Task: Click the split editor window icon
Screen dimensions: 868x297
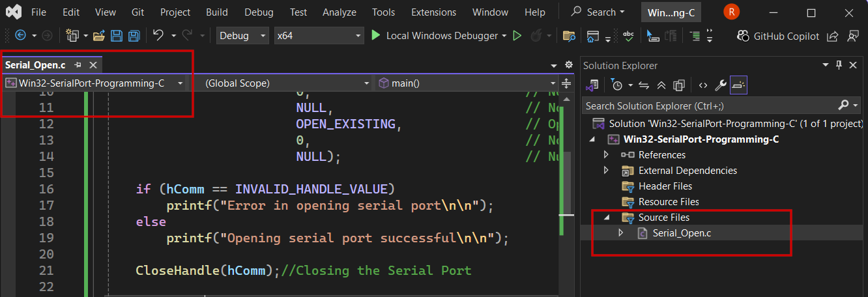Action: coord(566,83)
